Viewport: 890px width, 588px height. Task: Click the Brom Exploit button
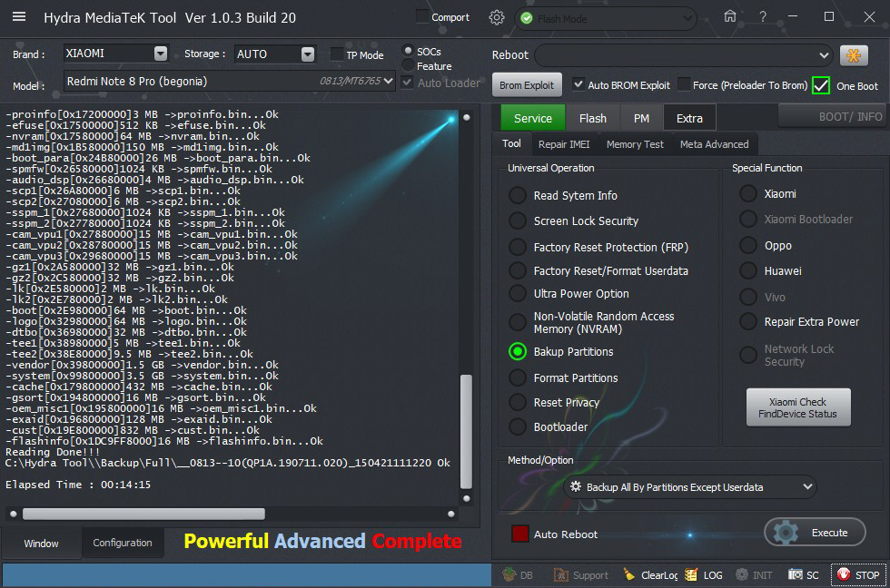coord(527,85)
